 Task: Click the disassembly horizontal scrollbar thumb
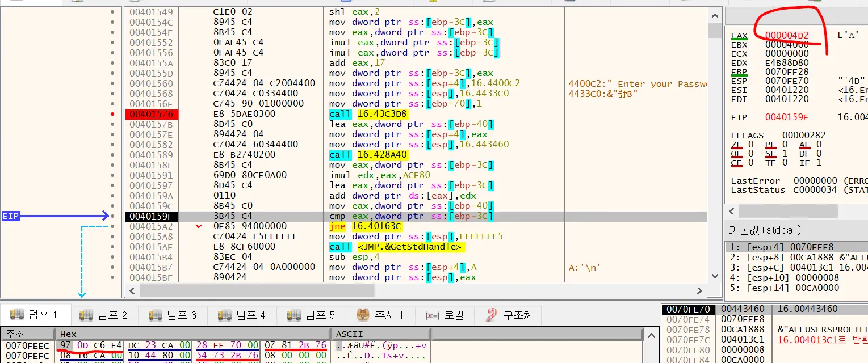click(x=255, y=290)
